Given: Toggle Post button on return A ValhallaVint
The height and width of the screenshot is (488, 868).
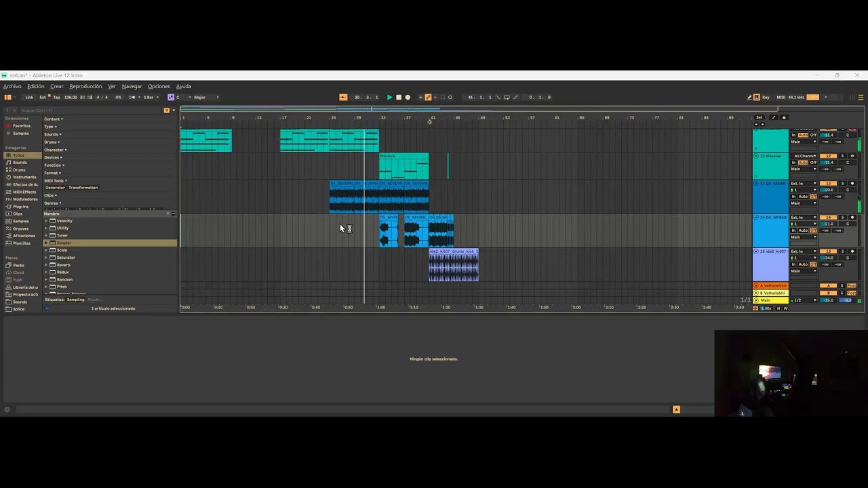Looking at the screenshot, I should coord(852,285).
